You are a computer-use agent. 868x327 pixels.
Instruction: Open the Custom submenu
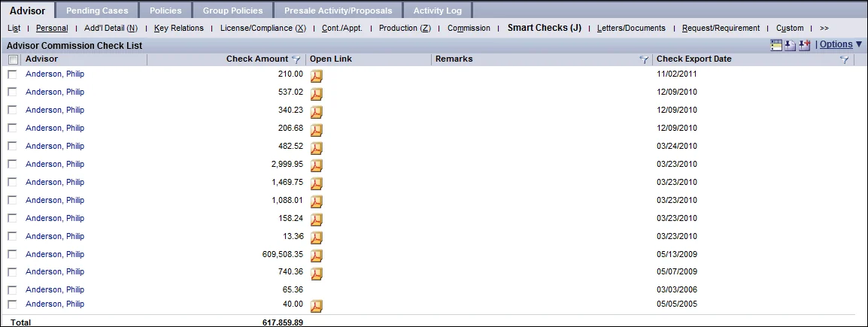(790, 28)
